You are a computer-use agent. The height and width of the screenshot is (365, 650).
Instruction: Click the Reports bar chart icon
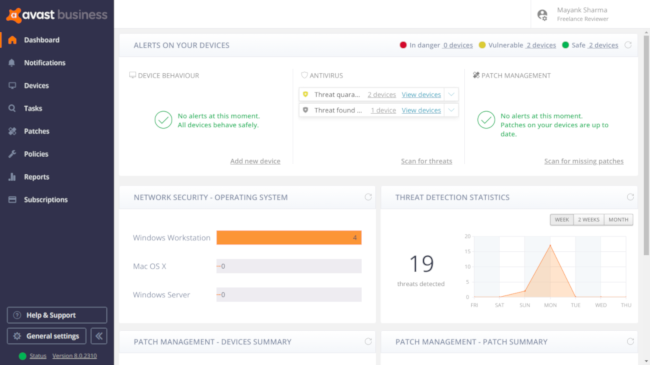(x=12, y=177)
